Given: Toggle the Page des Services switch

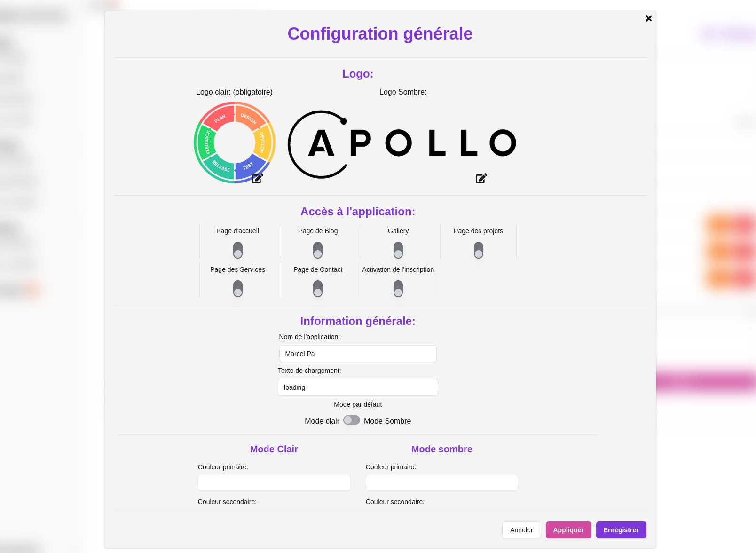Looking at the screenshot, I should tap(238, 289).
